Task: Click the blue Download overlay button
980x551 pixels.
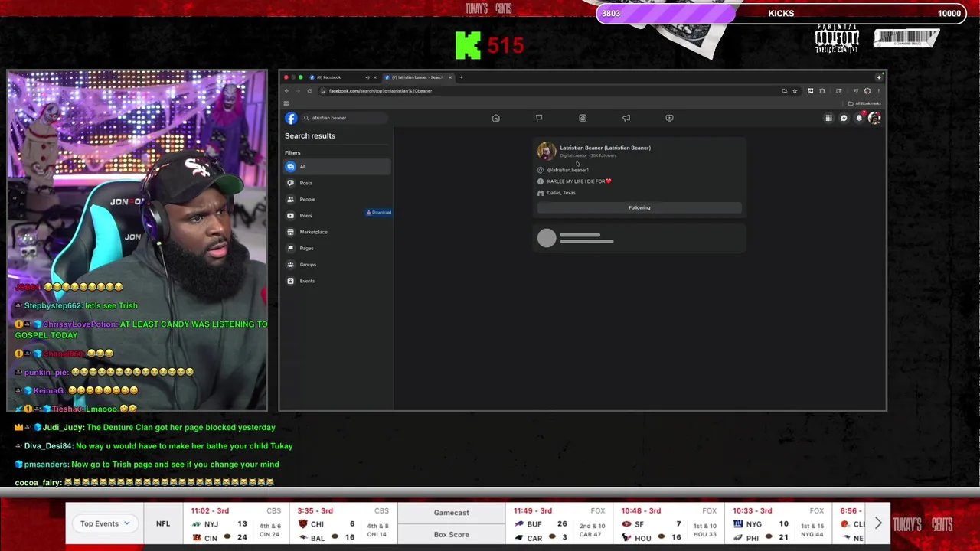Action: coord(379,212)
